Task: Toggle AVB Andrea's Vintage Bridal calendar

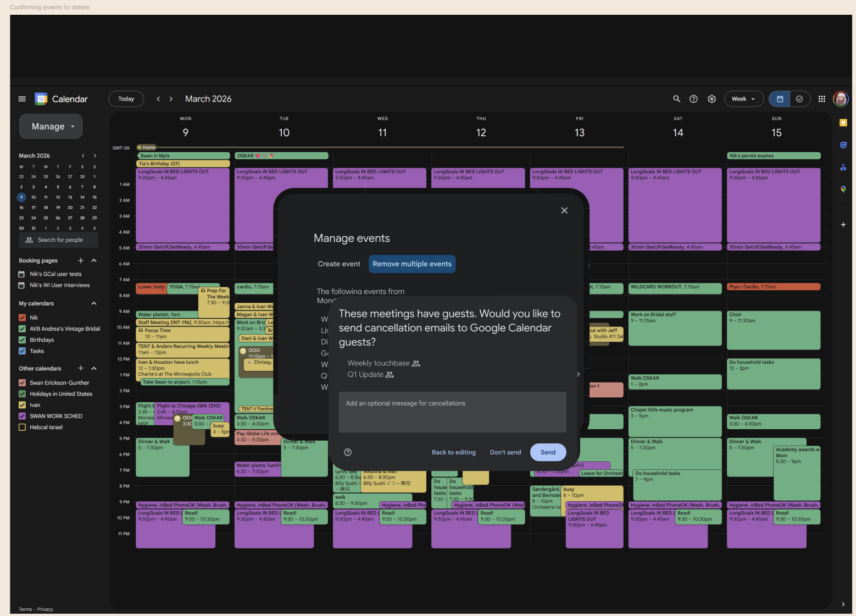Action: (23, 329)
